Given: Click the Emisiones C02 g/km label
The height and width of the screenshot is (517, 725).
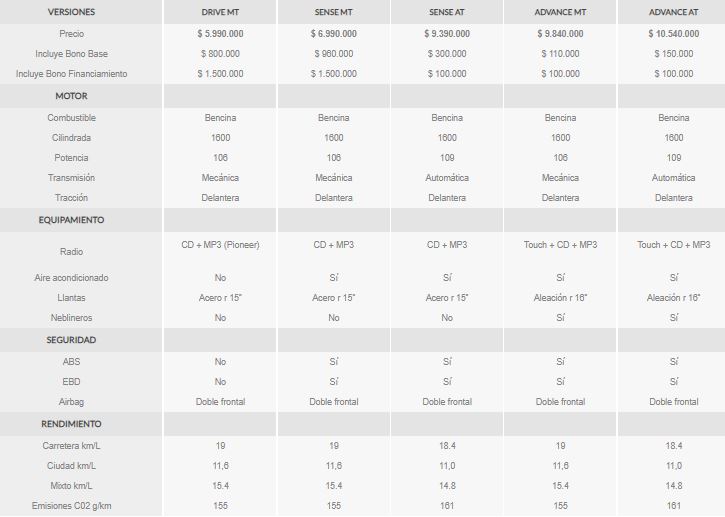Looking at the screenshot, I should (x=71, y=506).
